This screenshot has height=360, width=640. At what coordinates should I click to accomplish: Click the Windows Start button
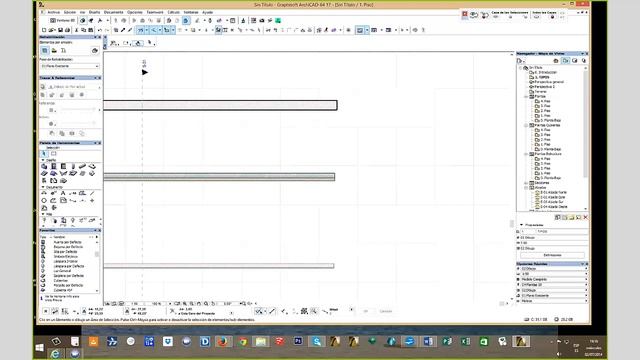pos(40,347)
